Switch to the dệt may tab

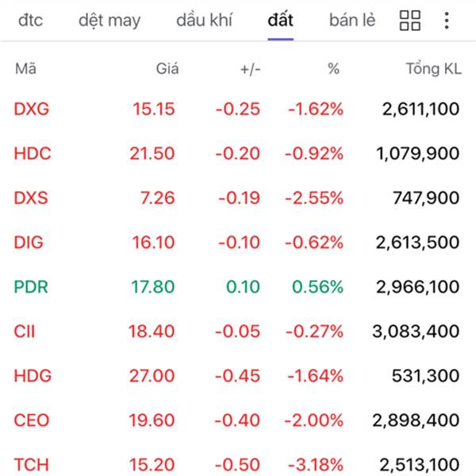click(109, 20)
